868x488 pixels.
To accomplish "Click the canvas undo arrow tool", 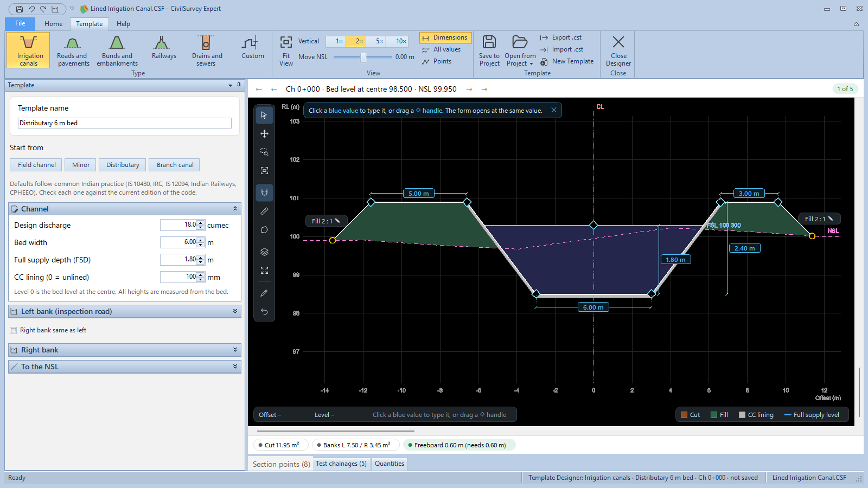I will pyautogui.click(x=264, y=311).
